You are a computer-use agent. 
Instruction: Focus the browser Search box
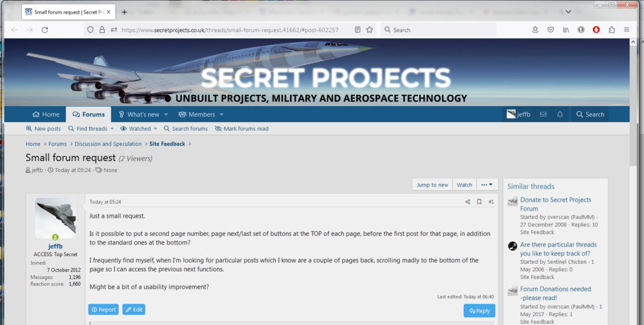438,30
